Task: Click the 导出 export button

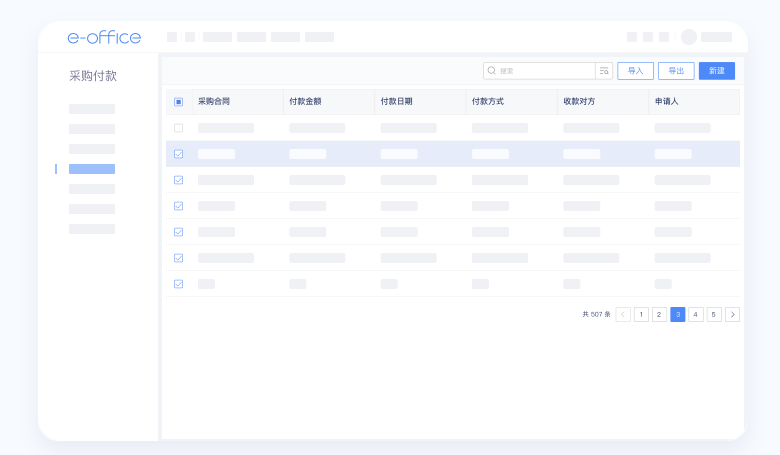Action: (676, 71)
